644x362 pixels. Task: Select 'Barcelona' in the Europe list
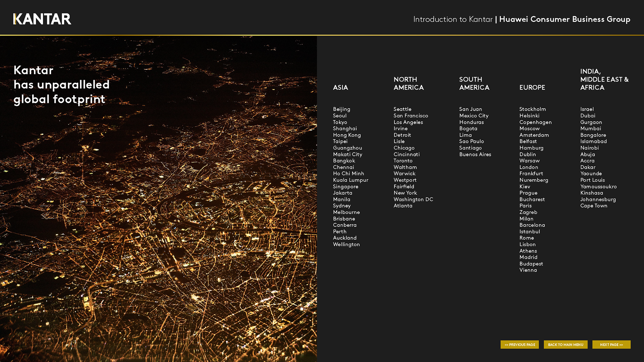click(532, 225)
